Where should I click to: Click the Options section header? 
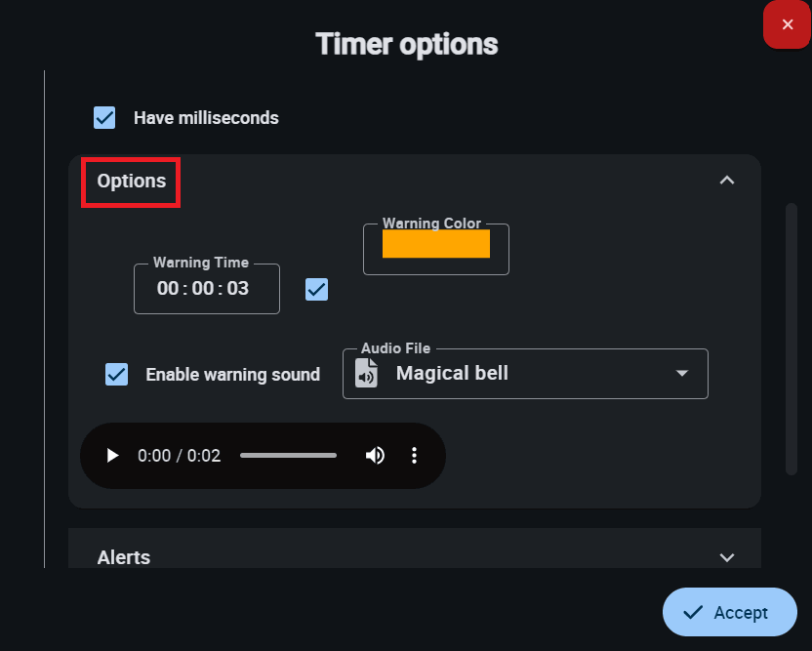[x=132, y=181]
